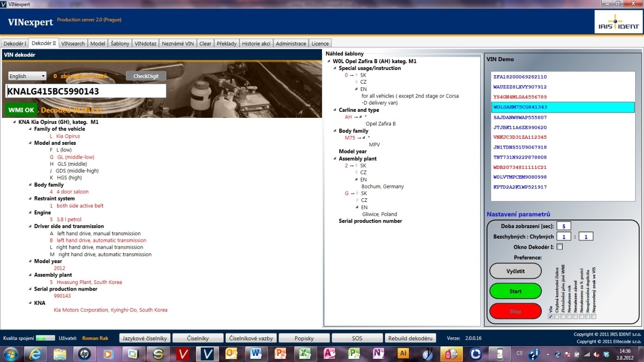Screen dimensions: 644x362
Task: Click the green Start button
Action: click(x=515, y=291)
